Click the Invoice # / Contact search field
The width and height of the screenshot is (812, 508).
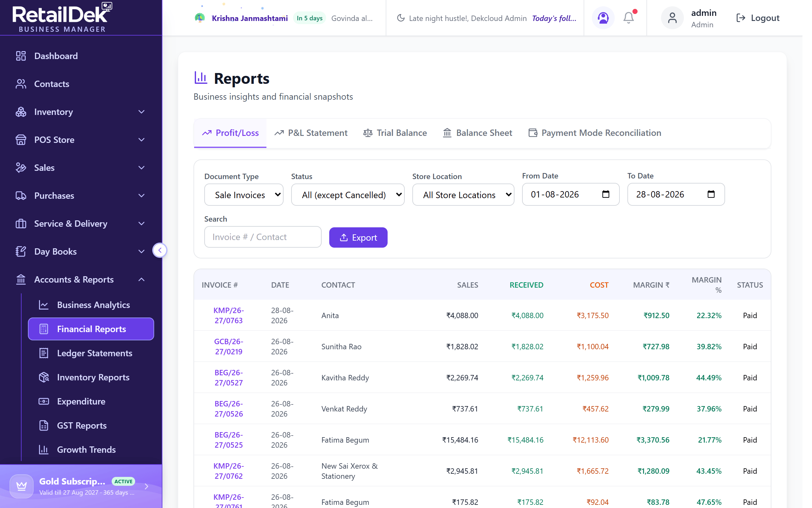pyautogui.click(x=263, y=237)
